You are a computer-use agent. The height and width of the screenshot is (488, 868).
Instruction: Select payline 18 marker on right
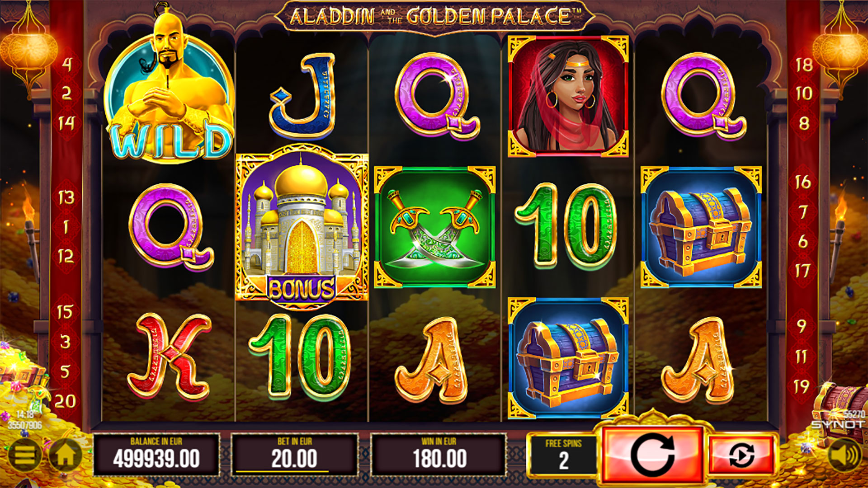(x=804, y=65)
